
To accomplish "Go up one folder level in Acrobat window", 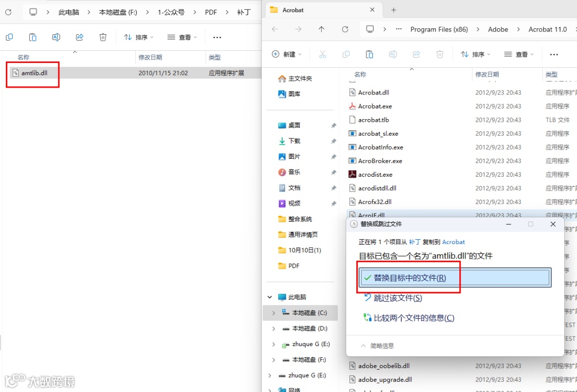I will [x=321, y=29].
